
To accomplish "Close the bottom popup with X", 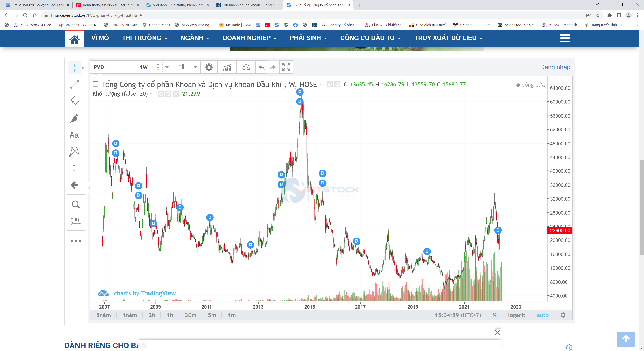I will [x=497, y=332].
